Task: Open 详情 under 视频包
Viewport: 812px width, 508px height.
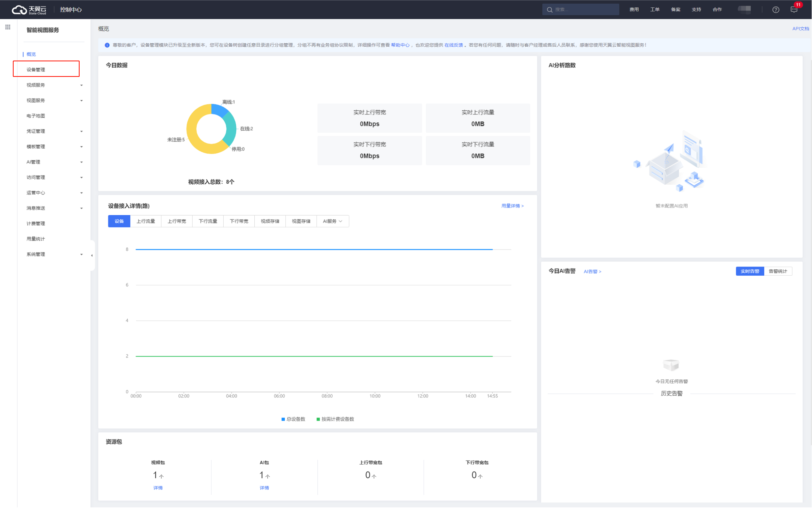Action: click(158, 488)
